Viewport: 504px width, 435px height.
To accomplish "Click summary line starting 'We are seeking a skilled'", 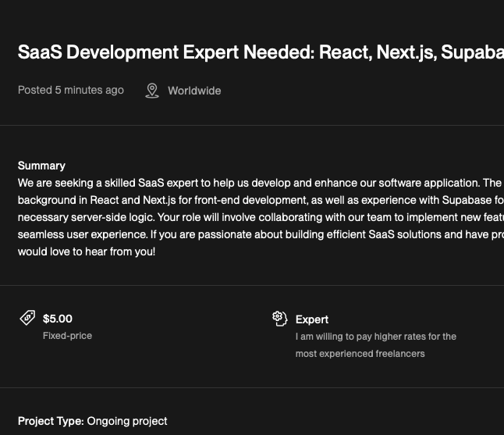I will [261, 183].
